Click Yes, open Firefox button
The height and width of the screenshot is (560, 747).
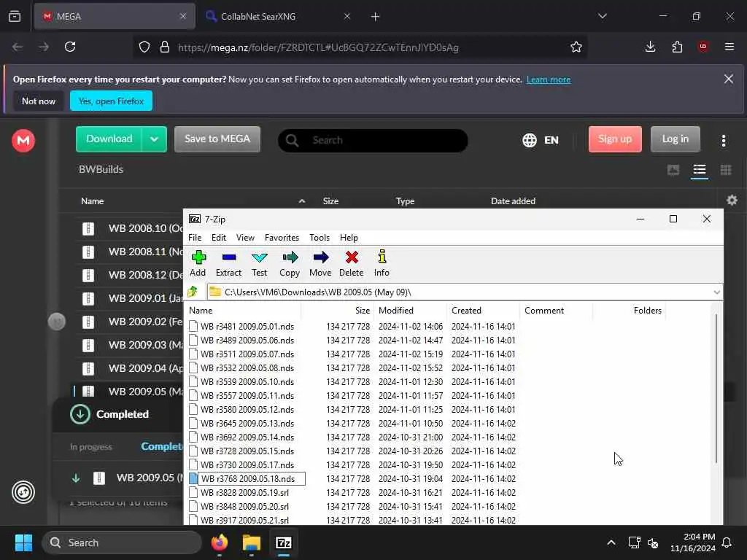tap(111, 101)
